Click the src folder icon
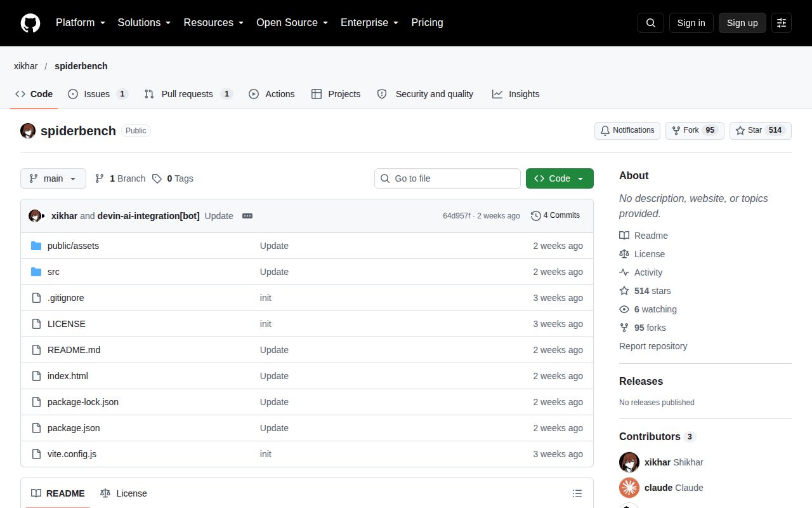 click(36, 272)
